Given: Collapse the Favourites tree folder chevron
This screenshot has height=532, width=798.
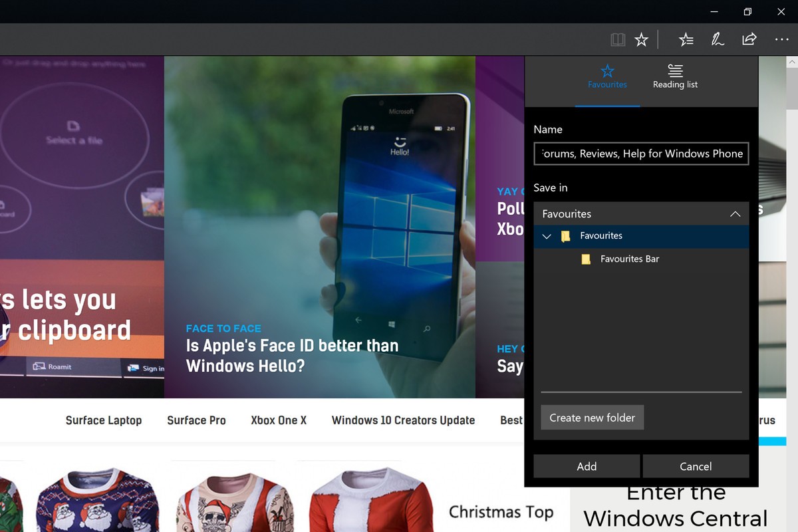Looking at the screenshot, I should tap(547, 236).
